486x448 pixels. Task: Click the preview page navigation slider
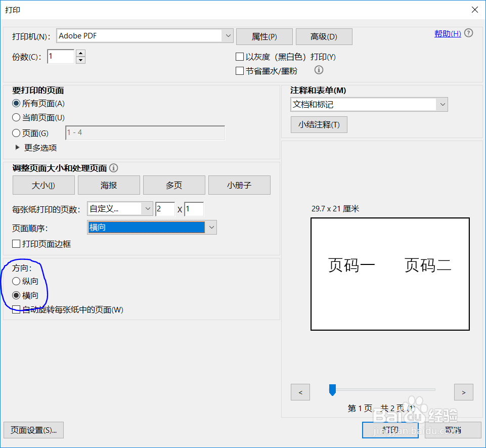click(x=332, y=390)
